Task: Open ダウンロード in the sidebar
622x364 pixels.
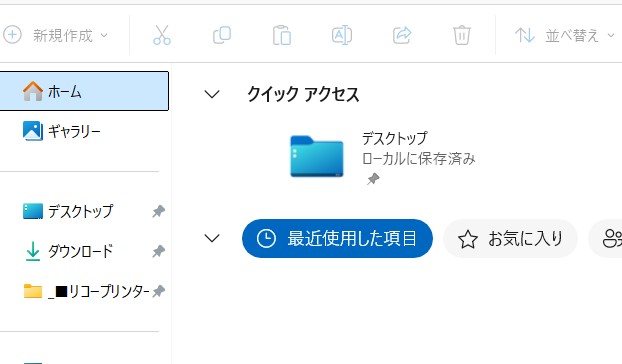Action: (81, 251)
